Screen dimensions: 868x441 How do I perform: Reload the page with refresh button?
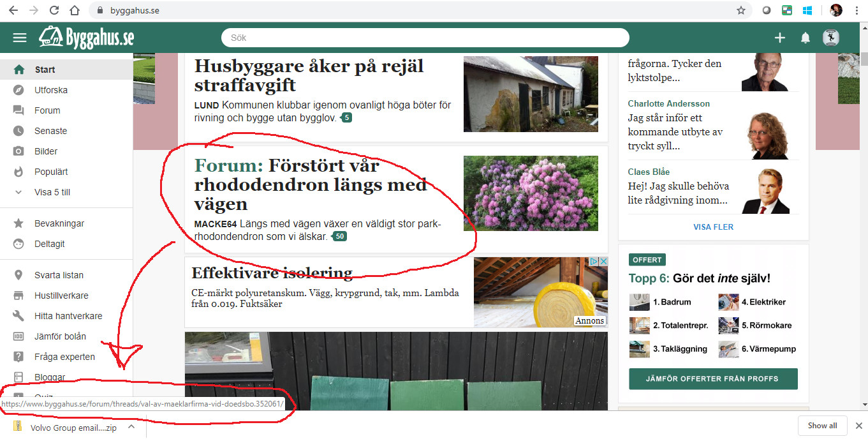pyautogui.click(x=54, y=10)
